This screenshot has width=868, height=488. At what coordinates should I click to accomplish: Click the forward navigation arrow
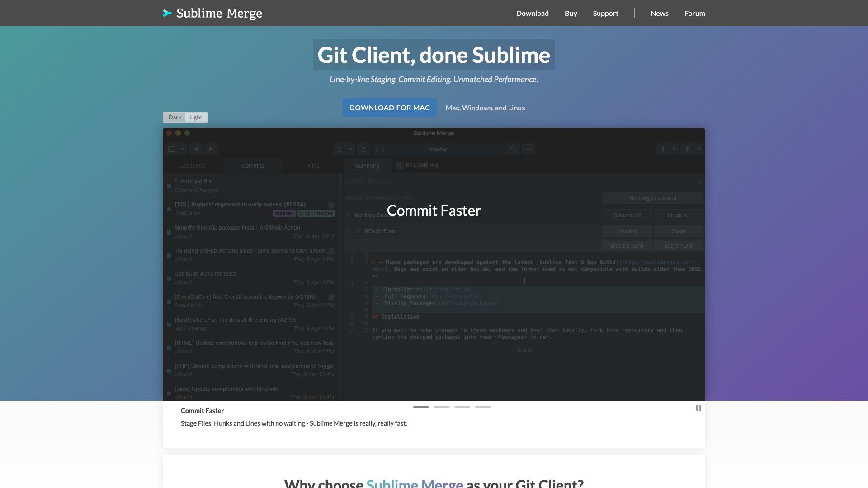coord(211,149)
